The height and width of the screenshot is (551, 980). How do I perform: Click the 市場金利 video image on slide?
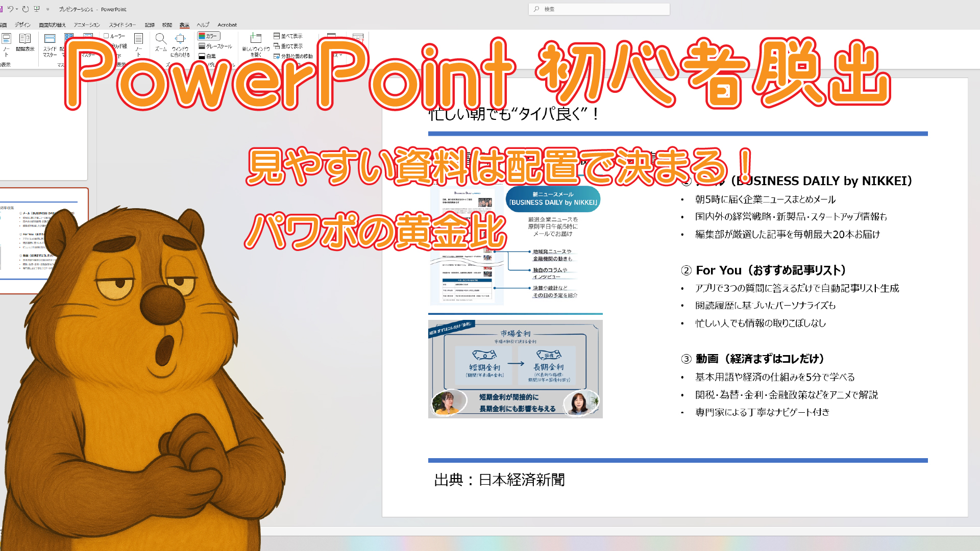point(516,369)
